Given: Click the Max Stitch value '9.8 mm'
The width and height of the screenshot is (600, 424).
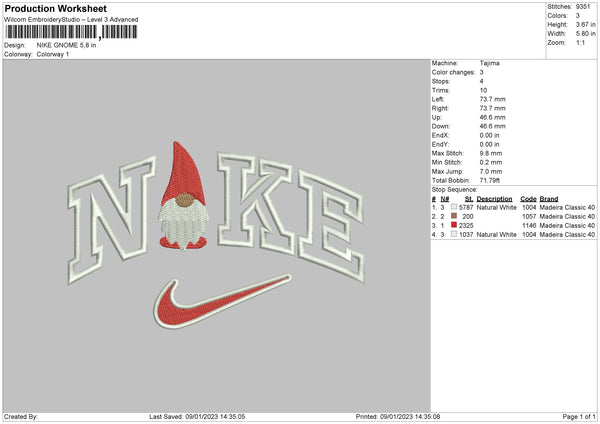Looking at the screenshot, I should (491, 153).
